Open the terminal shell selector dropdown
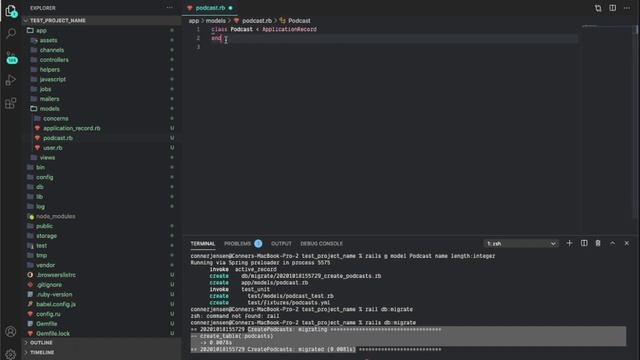Screen dimensions: 640x360 click(521, 244)
